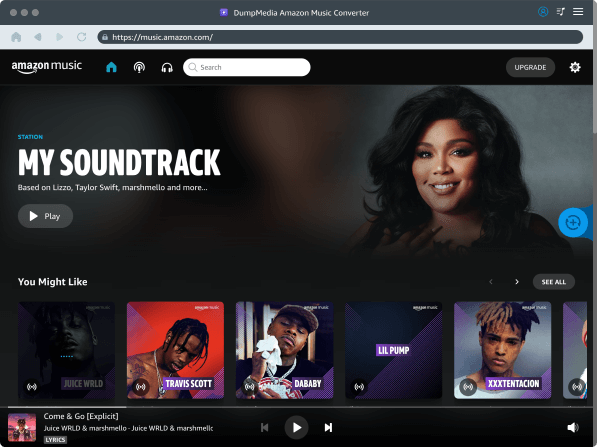This screenshot has width=597, height=447.
Task: Show next You Might Like items
Action: 517,282
